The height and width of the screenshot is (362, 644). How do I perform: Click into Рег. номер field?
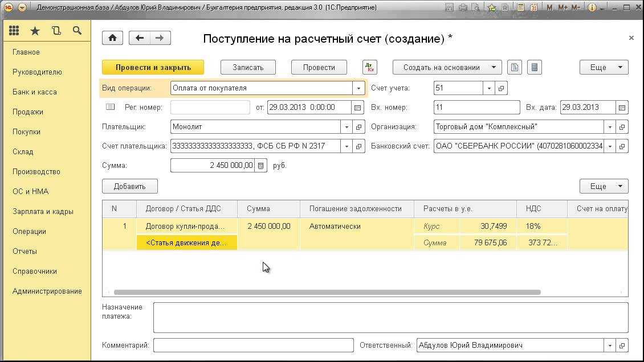click(210, 108)
